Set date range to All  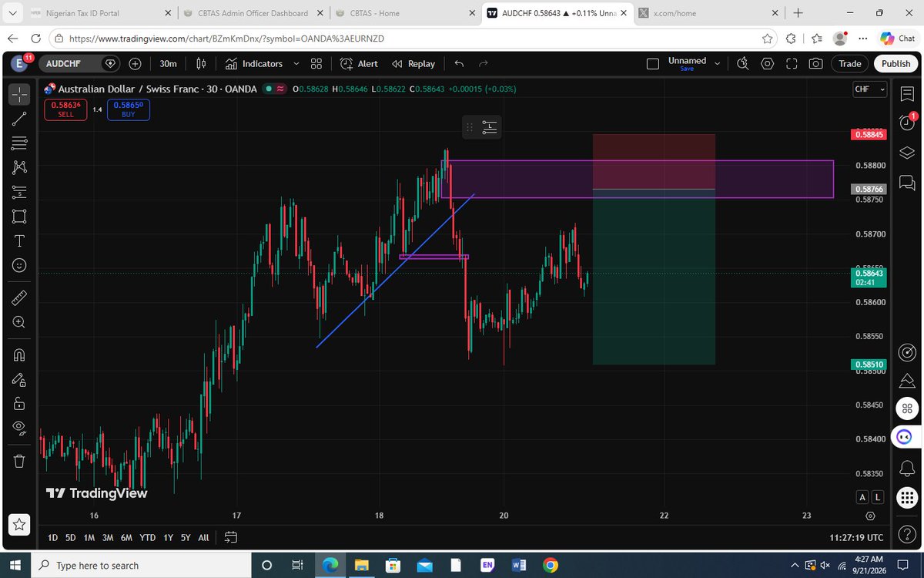203,537
